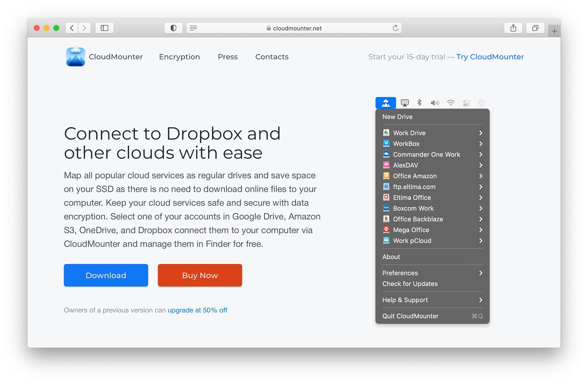Show the tab overview button

535,28
